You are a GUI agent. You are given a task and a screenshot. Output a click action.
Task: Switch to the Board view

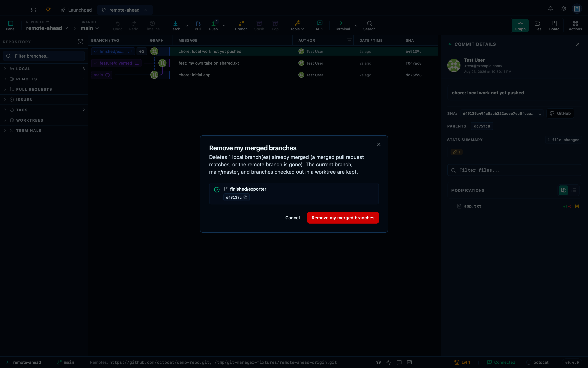(x=554, y=26)
